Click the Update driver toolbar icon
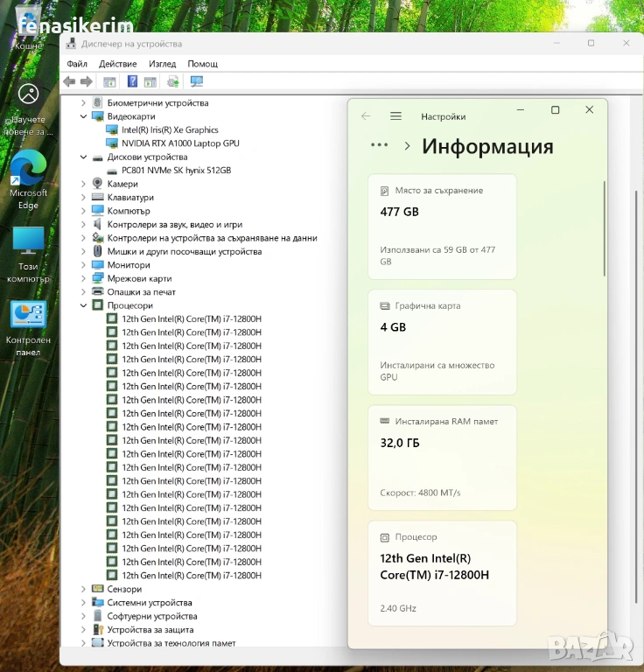 tap(172, 81)
